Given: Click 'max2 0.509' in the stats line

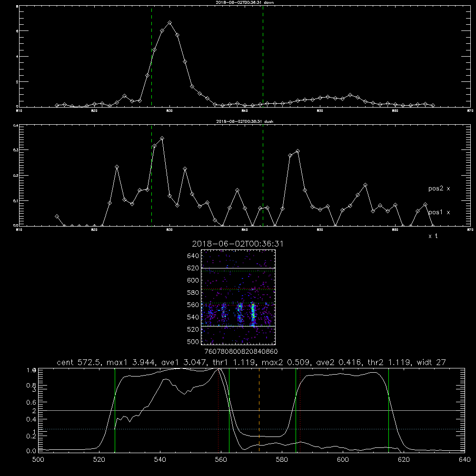Looking at the screenshot, I should coord(285,362).
